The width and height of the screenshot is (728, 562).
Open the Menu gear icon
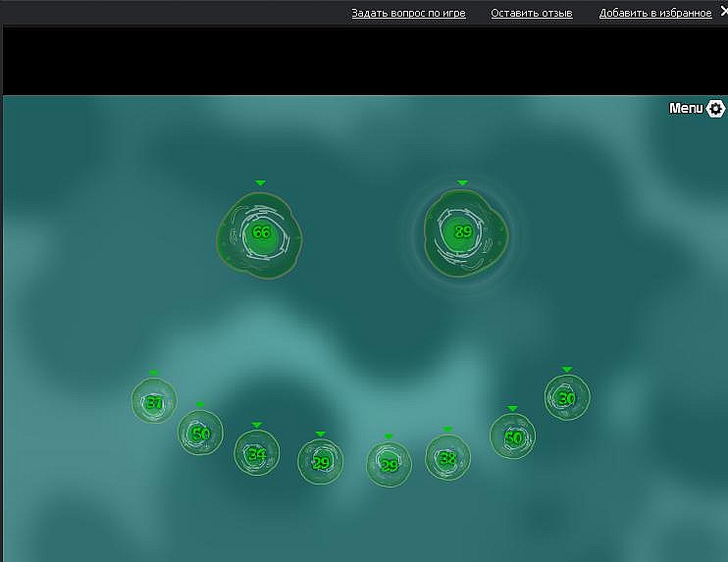[715, 108]
